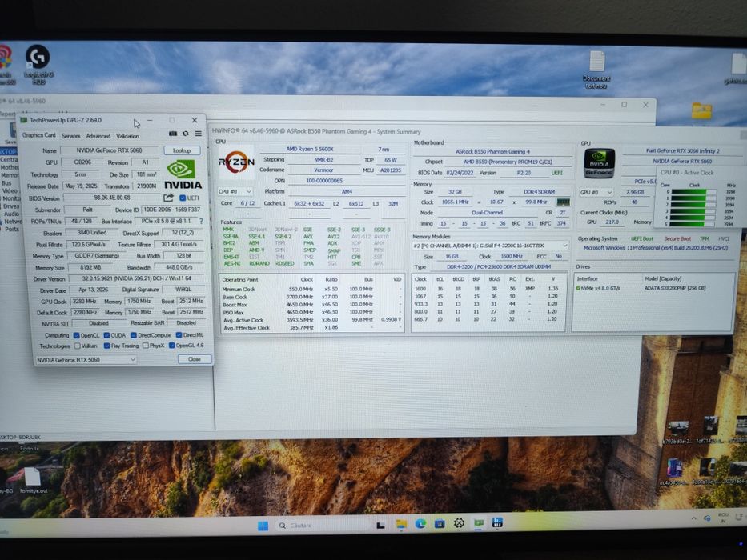Click the GPU-Z refresh icon
Screen dimensions: 747x560
point(185,134)
